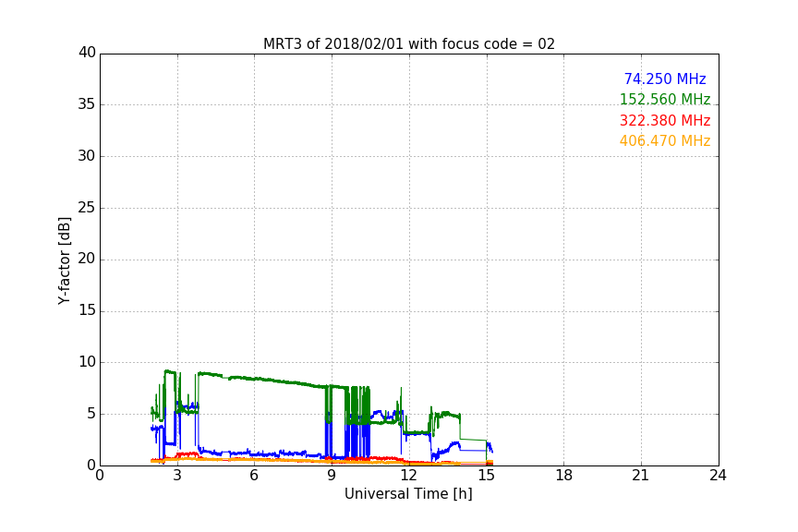Click the x-axis tick label 12
This screenshot has width=798, height=532.
(x=409, y=476)
